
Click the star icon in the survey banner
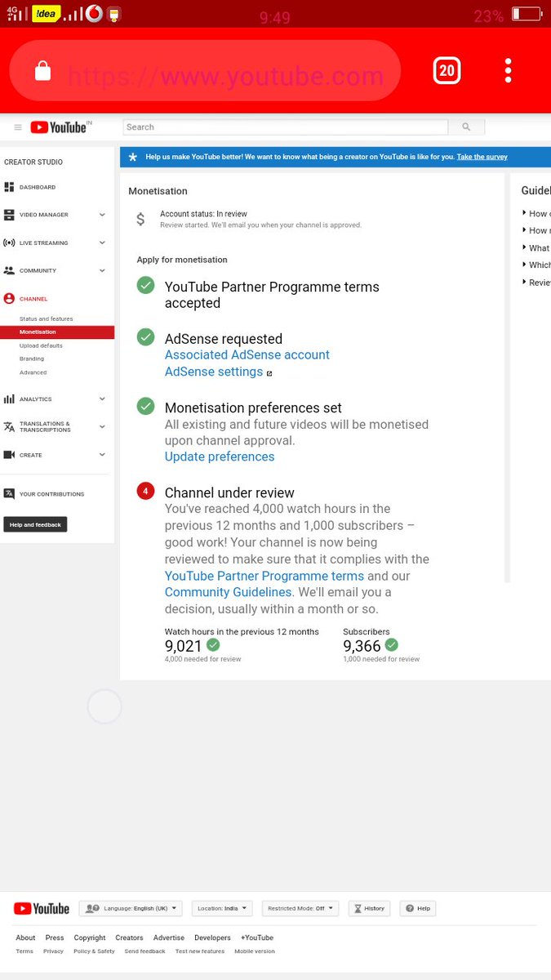point(133,157)
